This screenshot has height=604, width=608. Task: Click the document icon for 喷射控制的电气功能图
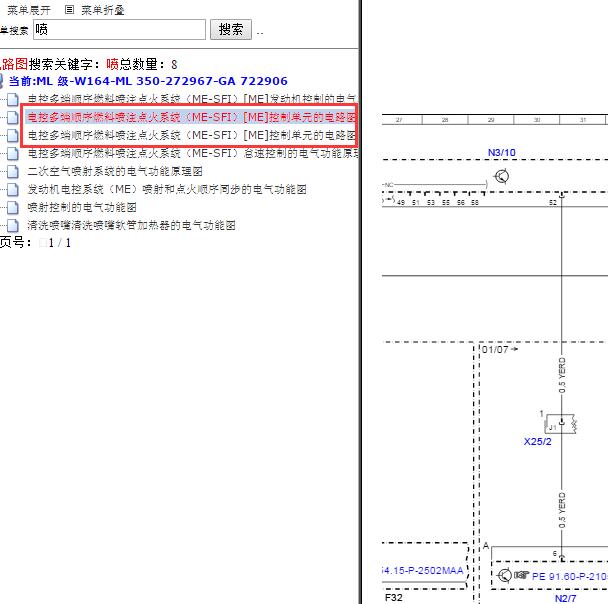[12, 207]
